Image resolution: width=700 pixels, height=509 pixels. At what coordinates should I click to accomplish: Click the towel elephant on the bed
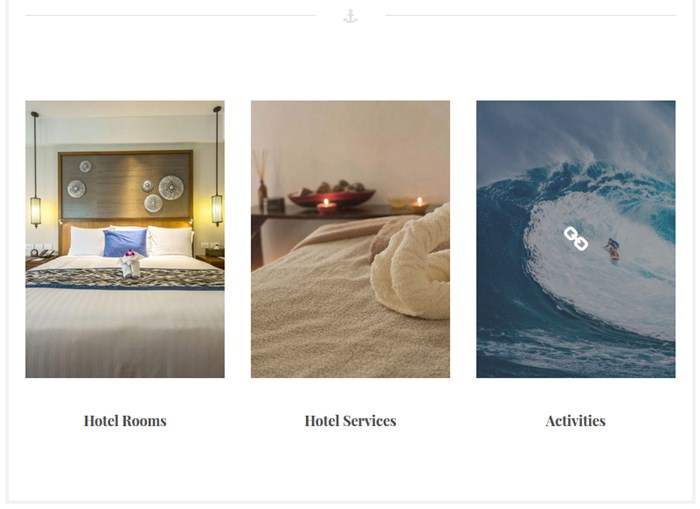tap(130, 264)
